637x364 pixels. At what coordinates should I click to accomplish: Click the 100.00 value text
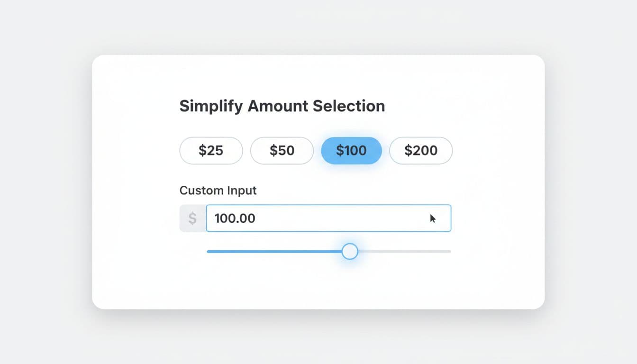click(x=235, y=218)
